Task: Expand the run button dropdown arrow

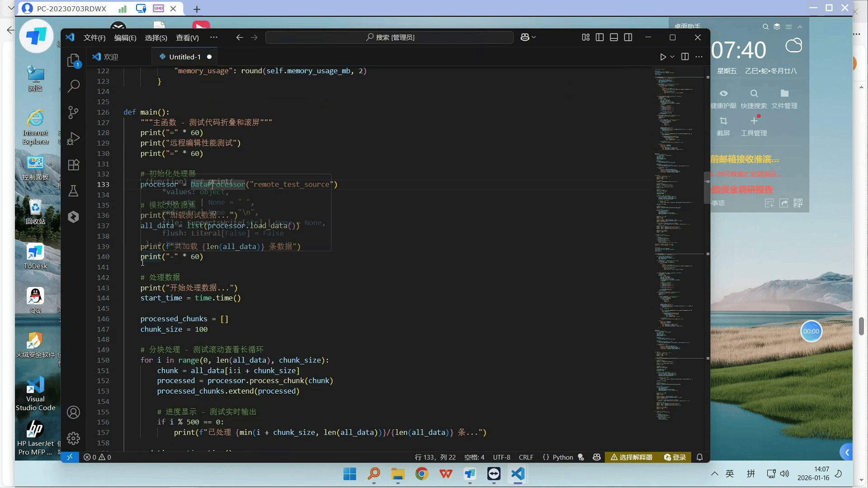Action: (x=672, y=57)
